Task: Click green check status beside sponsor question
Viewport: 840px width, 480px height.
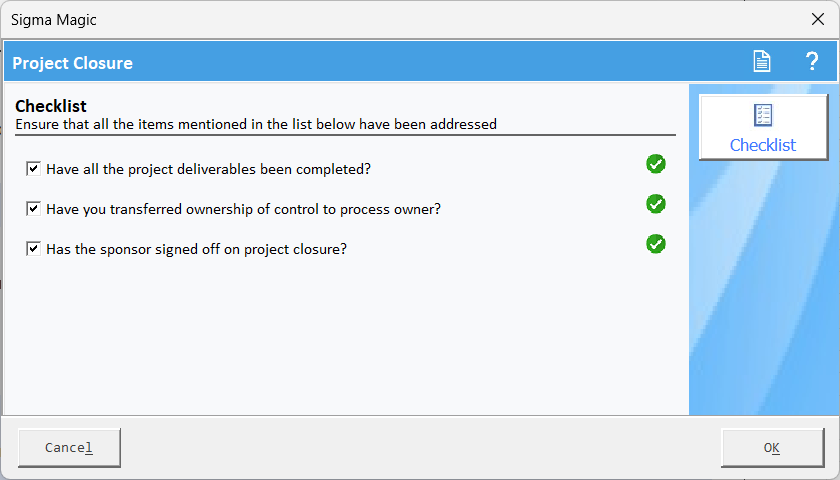Action: click(656, 244)
